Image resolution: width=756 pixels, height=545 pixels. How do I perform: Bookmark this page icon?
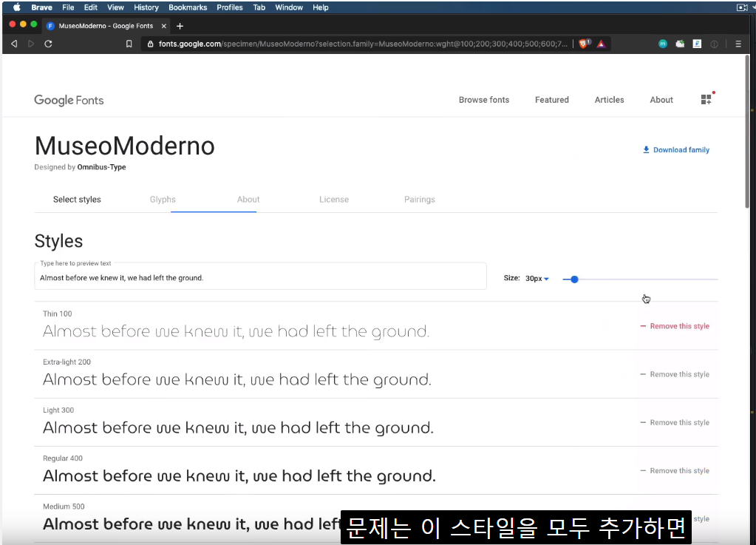click(x=129, y=44)
